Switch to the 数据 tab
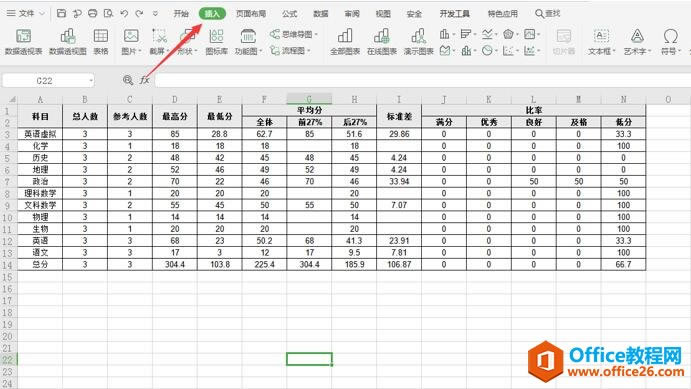The width and height of the screenshot is (691, 389). tap(320, 14)
